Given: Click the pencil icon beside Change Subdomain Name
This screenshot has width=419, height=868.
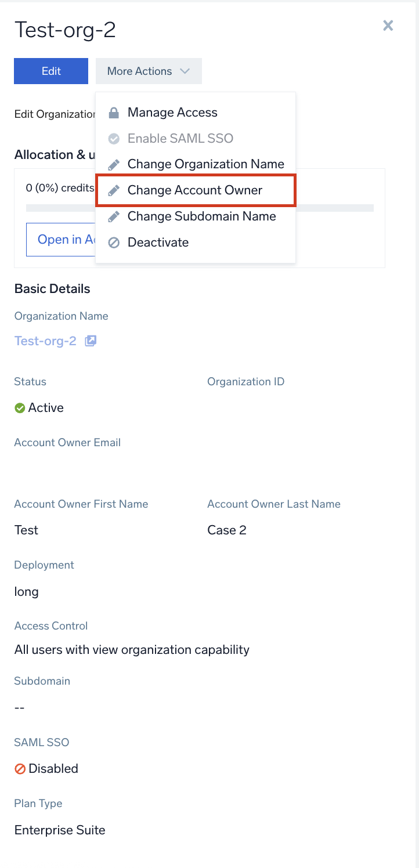Looking at the screenshot, I should pyautogui.click(x=114, y=216).
